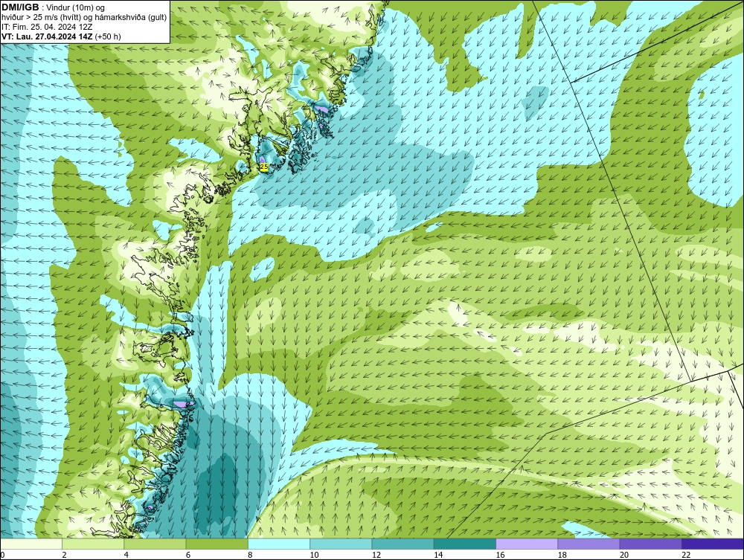This screenshot has width=744, height=560.
Task: Click the legend label '16'
Action: click(x=499, y=556)
